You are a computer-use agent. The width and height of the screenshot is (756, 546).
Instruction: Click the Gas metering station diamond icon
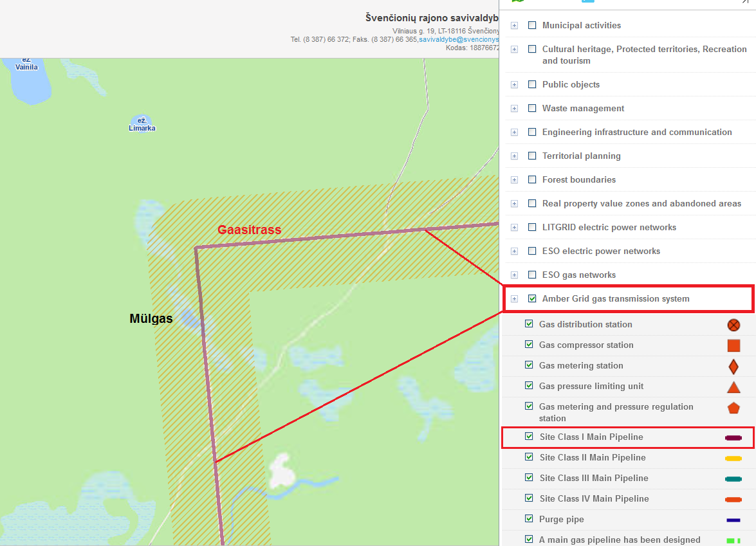point(733,367)
